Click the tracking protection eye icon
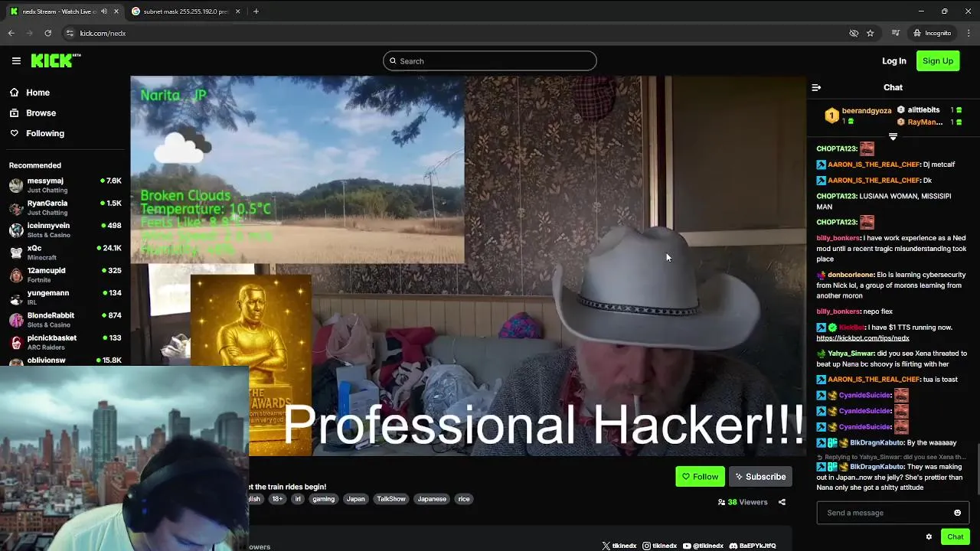Screen dimensions: 980x551 (x=854, y=33)
